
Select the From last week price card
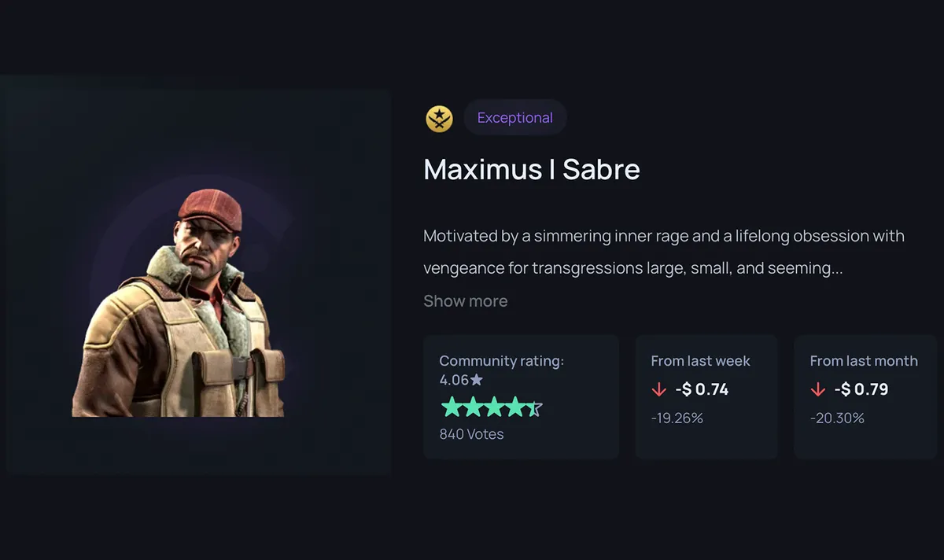tap(706, 396)
